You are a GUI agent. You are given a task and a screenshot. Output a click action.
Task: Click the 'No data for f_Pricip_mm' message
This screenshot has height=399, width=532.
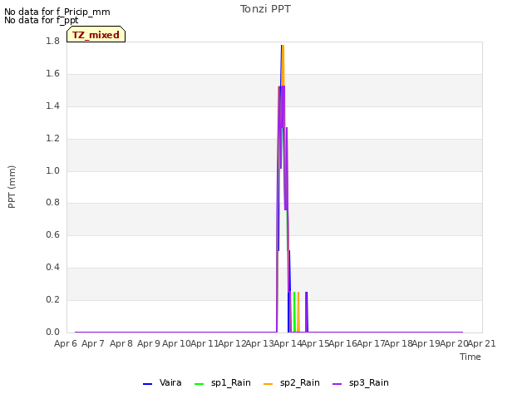pos(57,12)
